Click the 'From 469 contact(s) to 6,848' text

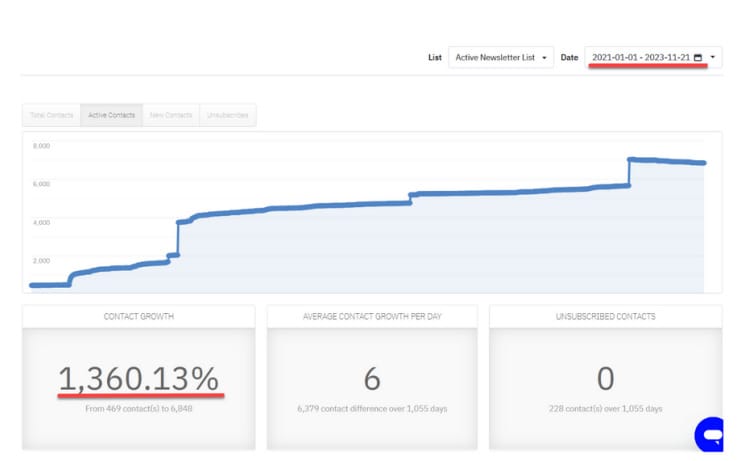[x=139, y=408]
